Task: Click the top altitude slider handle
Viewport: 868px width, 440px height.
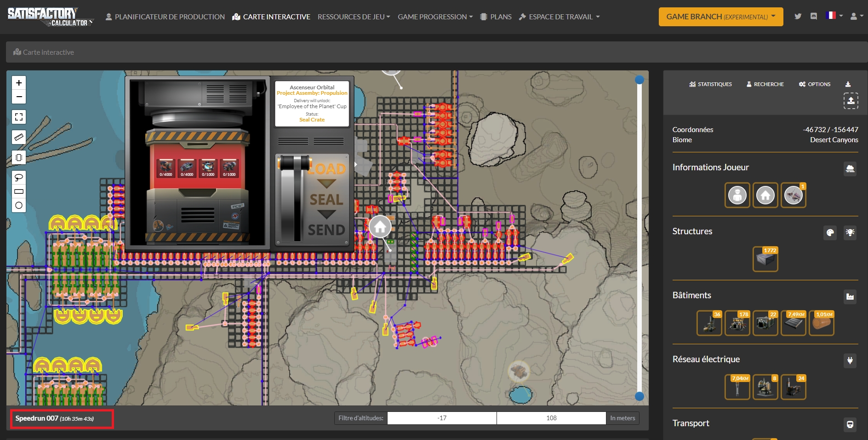Action: (639, 80)
